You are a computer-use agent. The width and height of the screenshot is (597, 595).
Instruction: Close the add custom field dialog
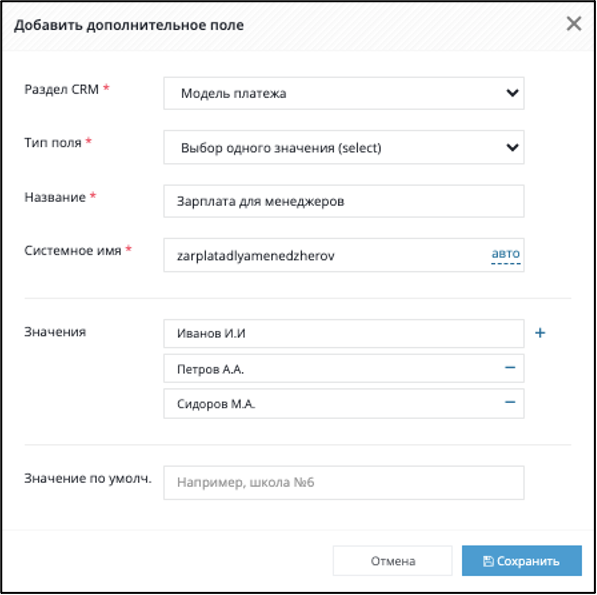[x=574, y=24]
